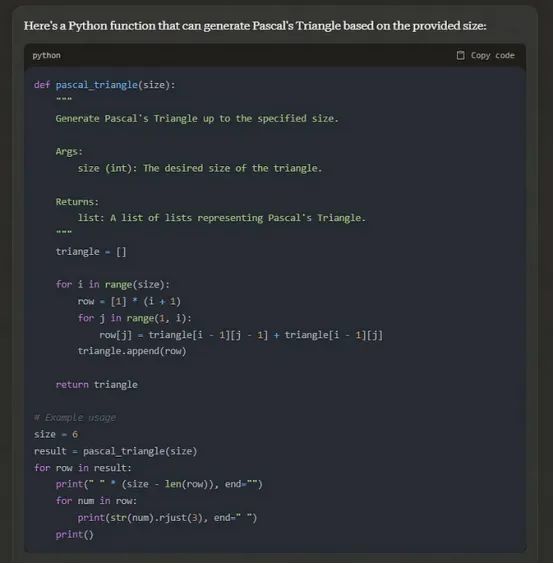Image resolution: width=554 pixels, height=564 pixels.
Task: Click the clipboard icon beside Copy code
Action: (460, 55)
